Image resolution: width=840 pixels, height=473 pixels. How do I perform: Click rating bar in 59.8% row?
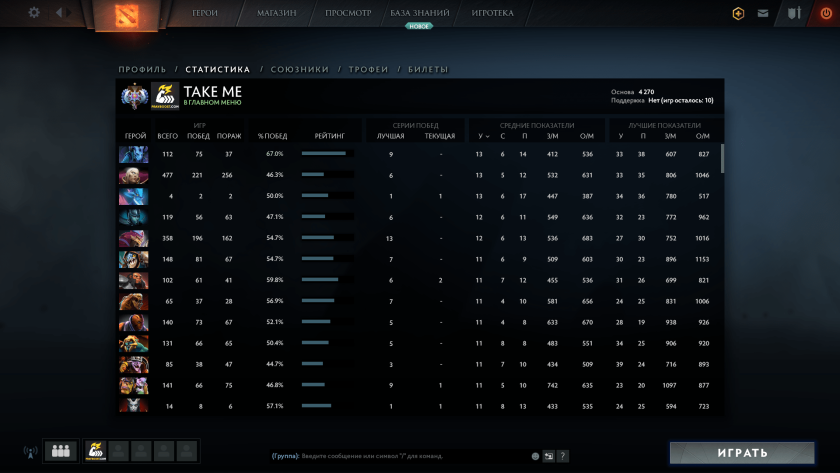click(x=327, y=280)
